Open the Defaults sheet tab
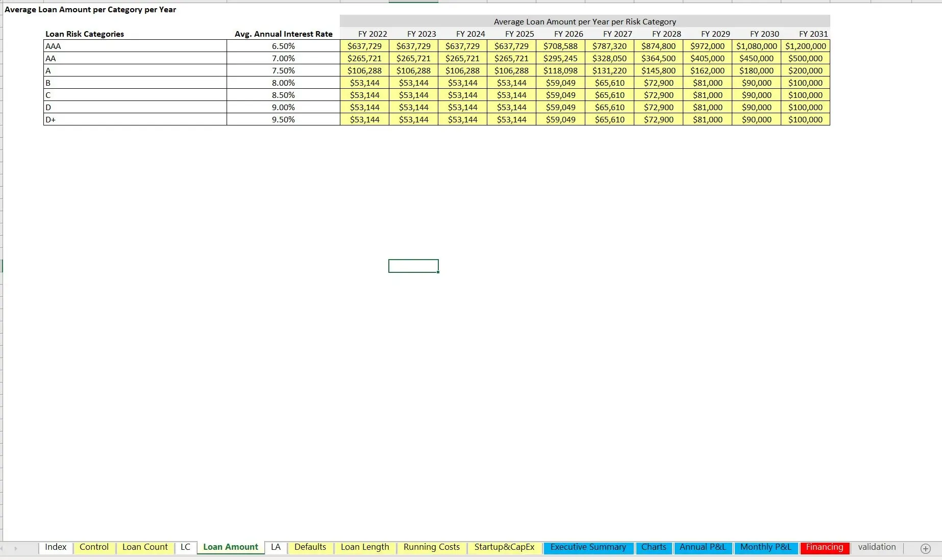Screen dimensions: 942x560 310,547
